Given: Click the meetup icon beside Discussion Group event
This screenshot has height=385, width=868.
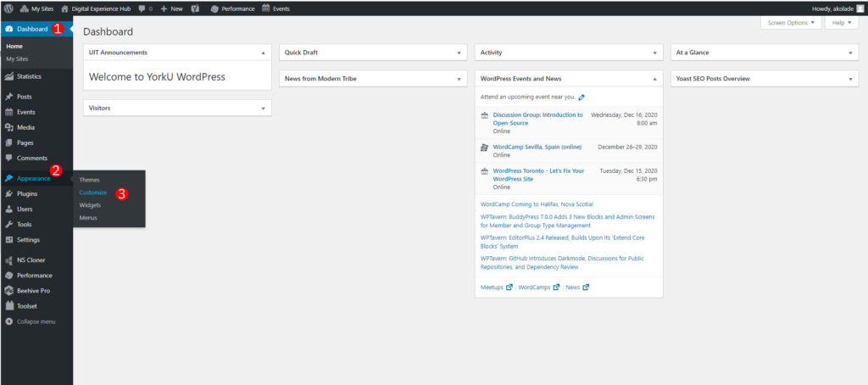Looking at the screenshot, I should [x=484, y=115].
